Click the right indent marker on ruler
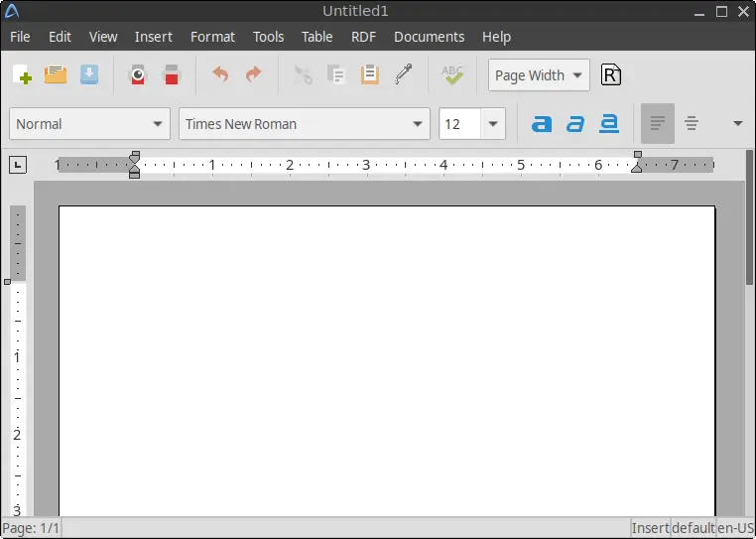Viewport: 756px width, 539px height. click(x=637, y=167)
